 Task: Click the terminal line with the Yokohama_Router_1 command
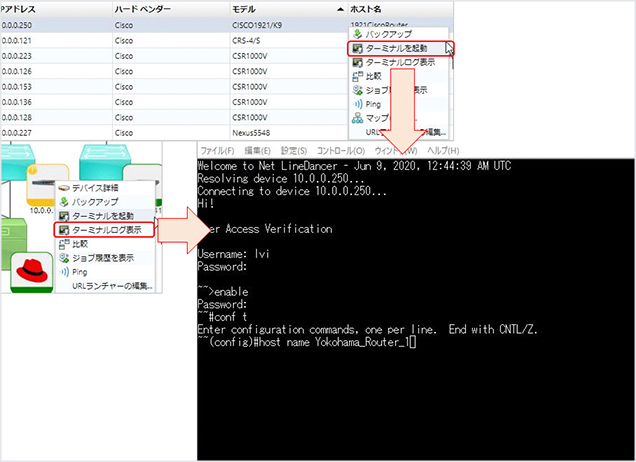[x=307, y=342]
